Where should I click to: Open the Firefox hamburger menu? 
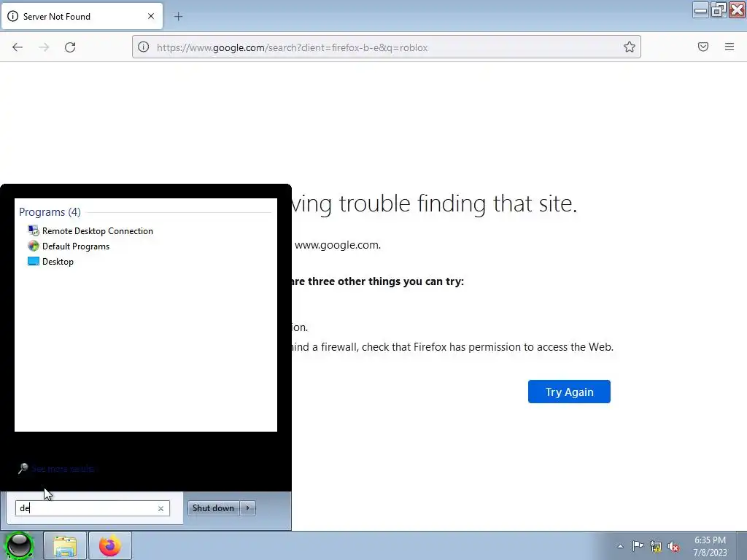(x=729, y=47)
